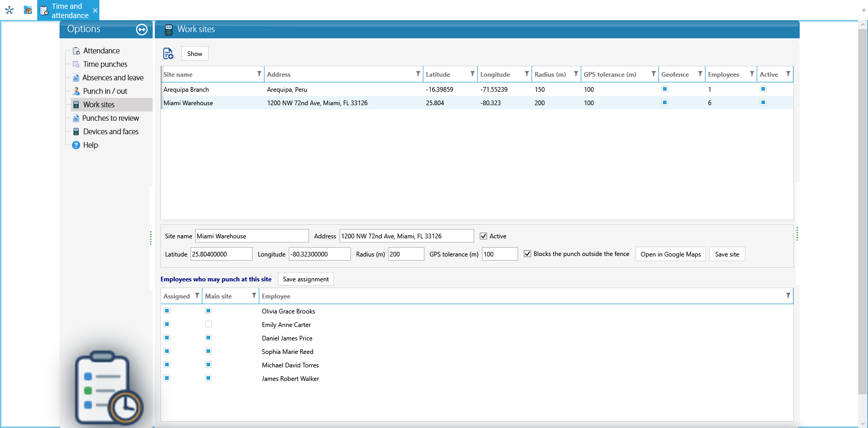Toggle Blocks the punch outside the fence
This screenshot has height=428, width=868.
[527, 254]
